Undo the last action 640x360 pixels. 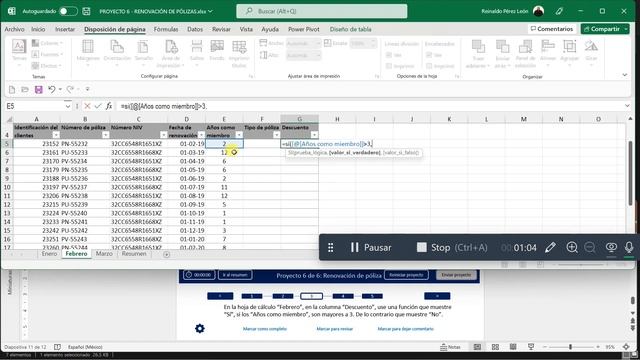[x=51, y=89]
